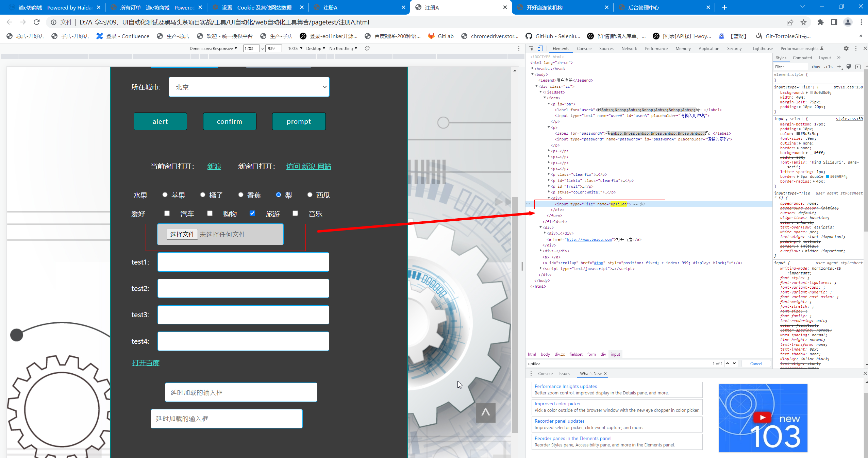868x458 pixels.
Task: Open the No throttling dropdown
Action: click(343, 48)
